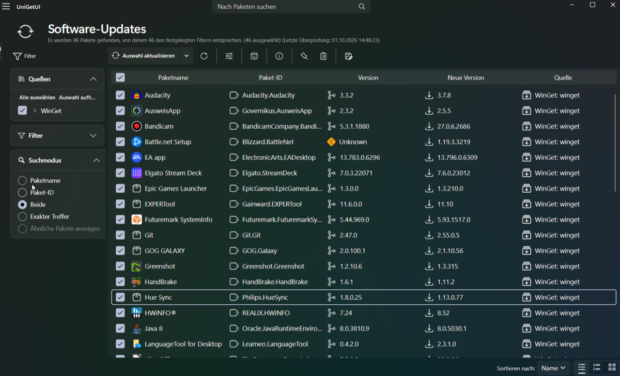Click the pin ignore-updates icon
The width and height of the screenshot is (620, 376).
(304, 56)
